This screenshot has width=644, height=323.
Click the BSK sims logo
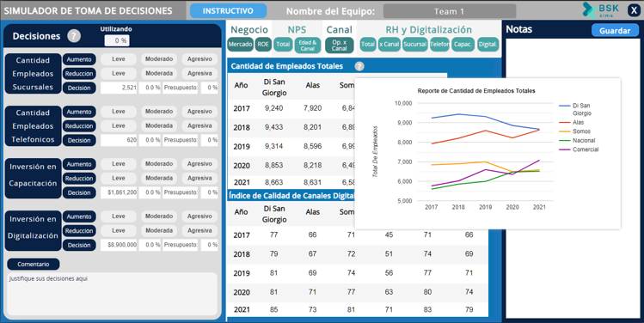click(x=601, y=9)
